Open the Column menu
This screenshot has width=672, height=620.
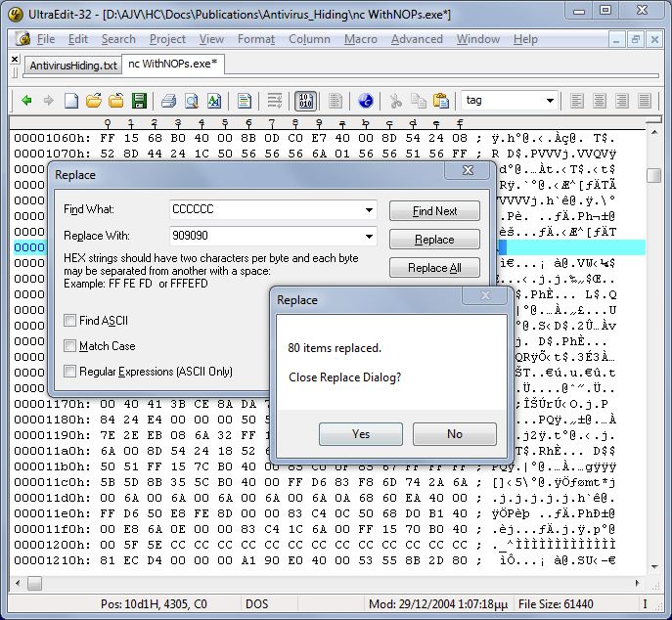tap(309, 39)
